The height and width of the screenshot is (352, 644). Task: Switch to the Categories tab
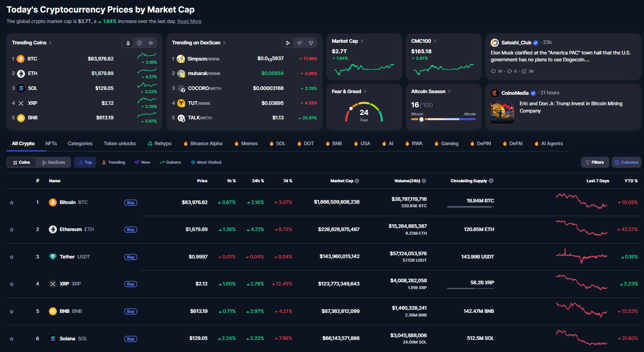(x=80, y=144)
